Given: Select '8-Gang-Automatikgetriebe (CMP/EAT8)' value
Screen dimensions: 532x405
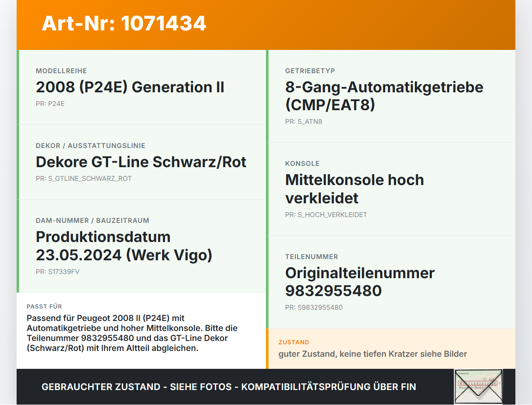Looking at the screenshot, I should (384, 96).
